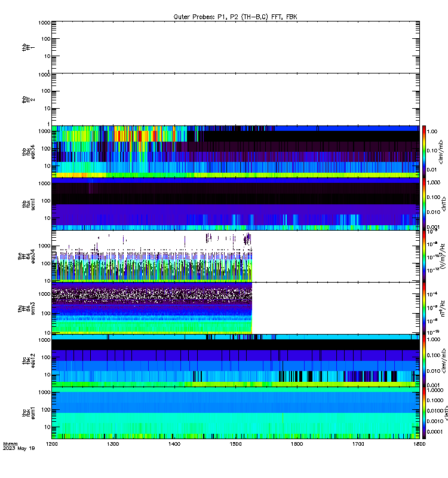Click the "100" y-axis tick of thc fbk edc12

pyautogui.click(x=46, y=357)
